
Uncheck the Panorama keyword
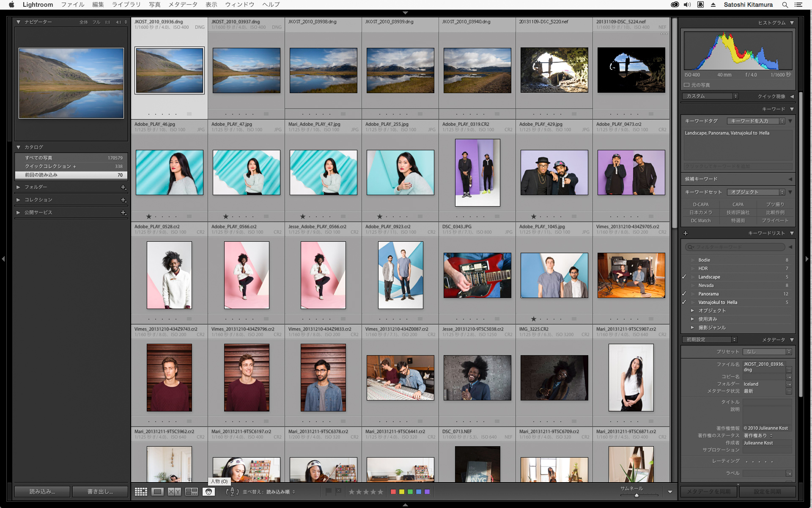(x=684, y=294)
